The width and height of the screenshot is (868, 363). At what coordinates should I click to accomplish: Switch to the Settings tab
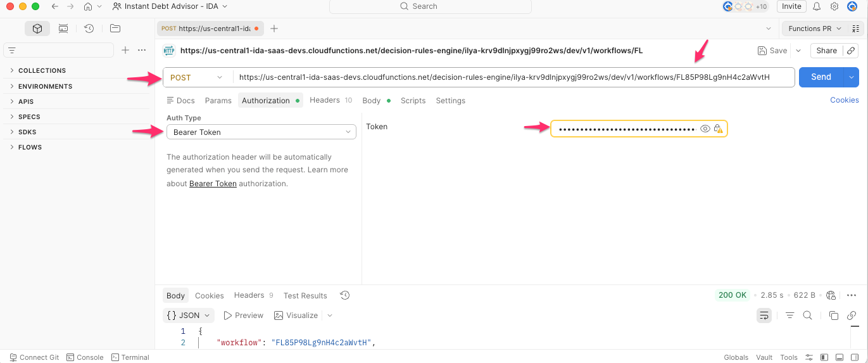(451, 101)
